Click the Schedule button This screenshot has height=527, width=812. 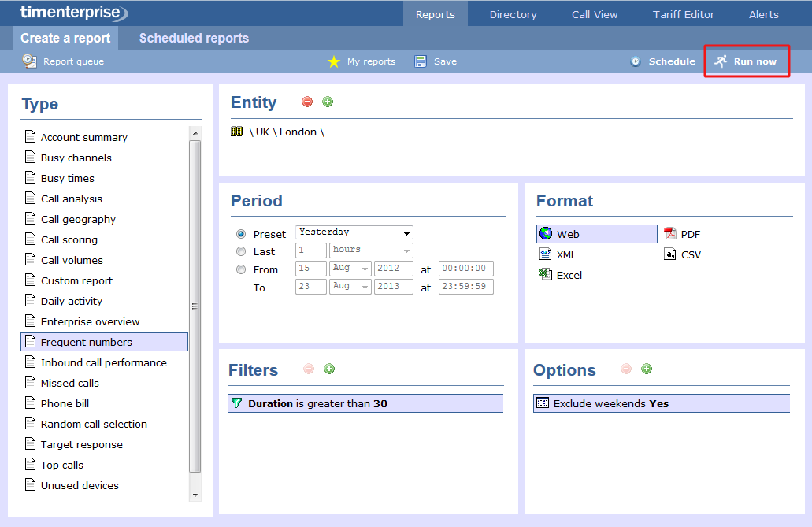click(x=662, y=61)
